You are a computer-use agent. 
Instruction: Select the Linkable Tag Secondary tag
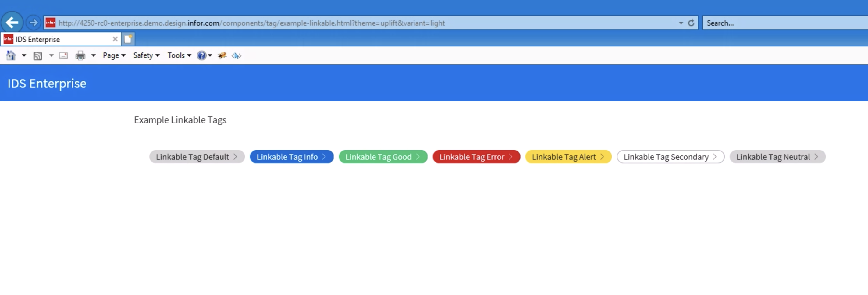[x=671, y=157]
